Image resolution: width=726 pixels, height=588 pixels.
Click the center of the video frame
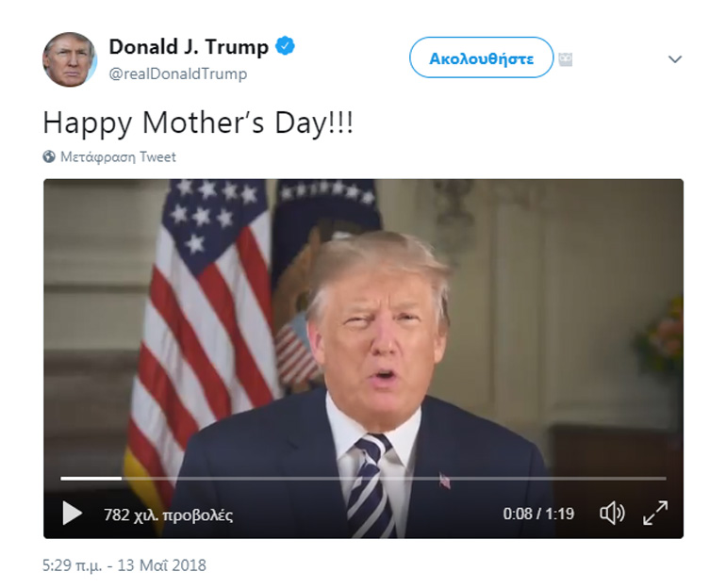click(363, 358)
